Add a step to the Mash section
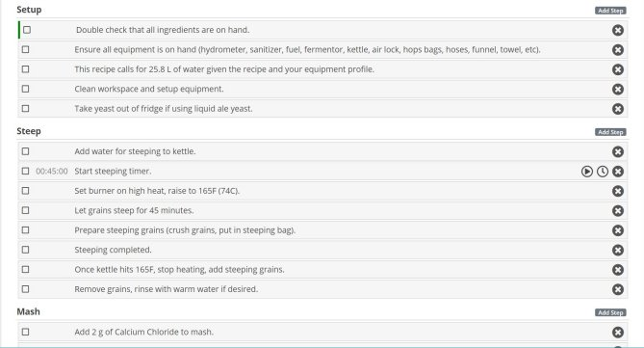The height and width of the screenshot is (348, 644). [x=610, y=312]
